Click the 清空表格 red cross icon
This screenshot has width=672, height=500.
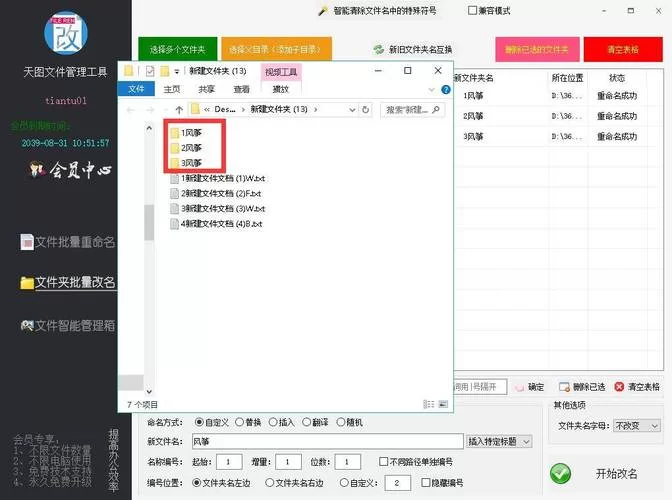pyautogui.click(x=619, y=387)
